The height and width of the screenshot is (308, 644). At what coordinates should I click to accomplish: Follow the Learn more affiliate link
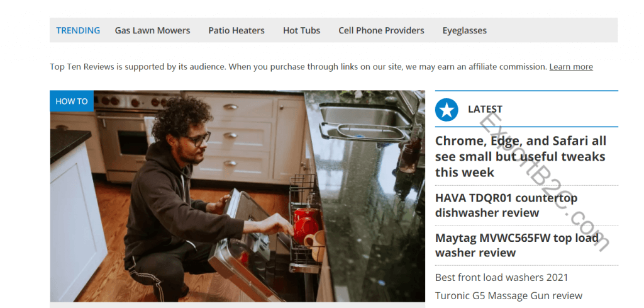point(571,67)
